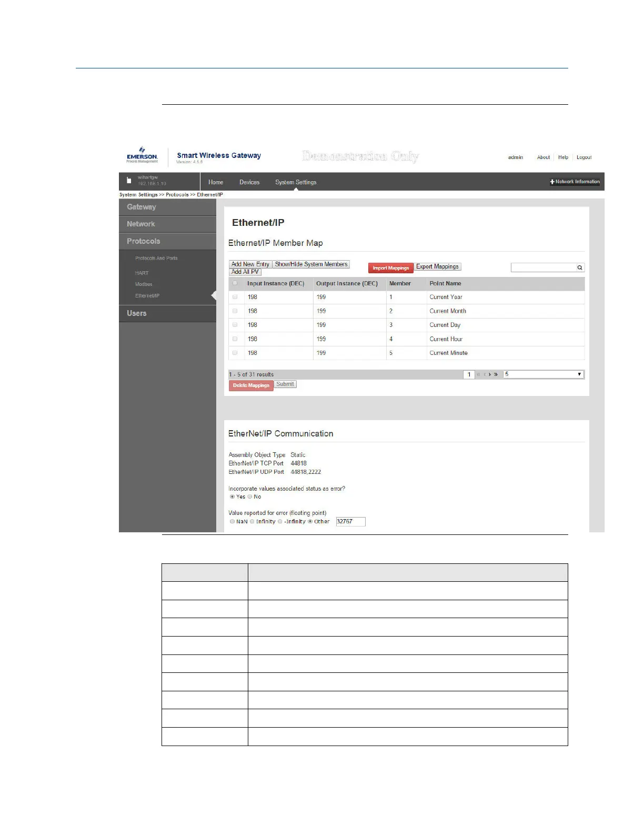Check the Current Hour row checkbox
644x834 pixels.
point(235,339)
